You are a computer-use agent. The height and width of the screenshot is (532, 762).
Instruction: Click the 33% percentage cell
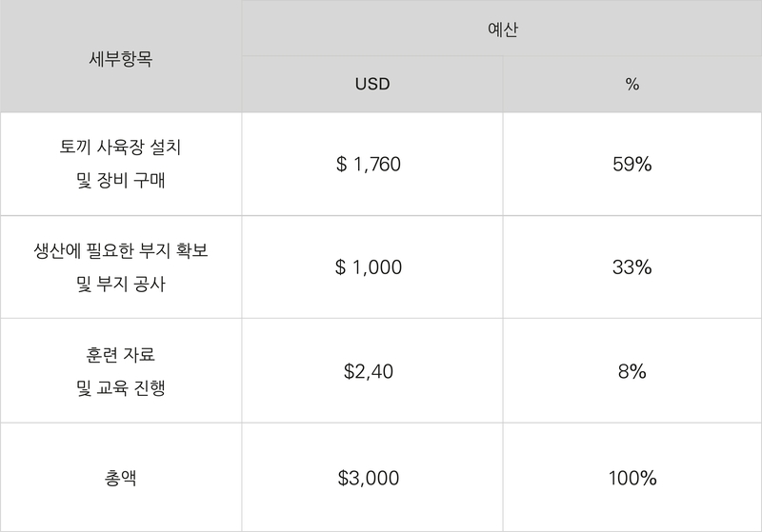[x=632, y=267]
